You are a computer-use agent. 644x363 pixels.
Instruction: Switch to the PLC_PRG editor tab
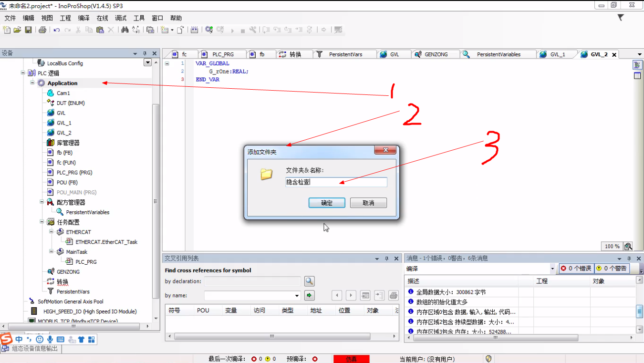point(222,54)
